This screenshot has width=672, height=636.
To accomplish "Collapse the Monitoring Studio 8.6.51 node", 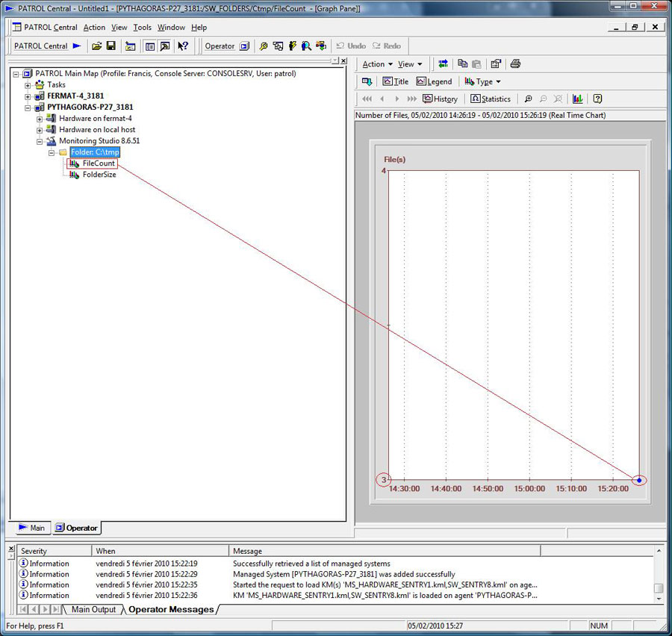I will pyautogui.click(x=40, y=141).
